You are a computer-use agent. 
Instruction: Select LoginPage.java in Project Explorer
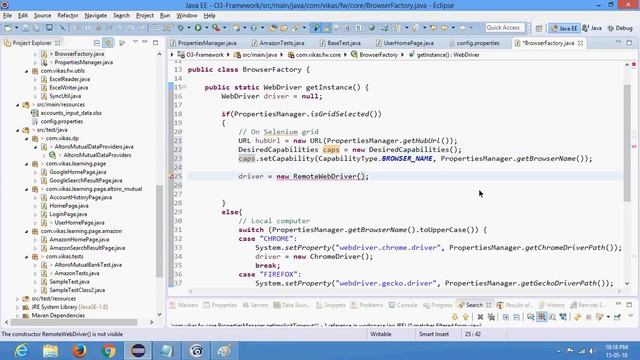pyautogui.click(x=68, y=214)
